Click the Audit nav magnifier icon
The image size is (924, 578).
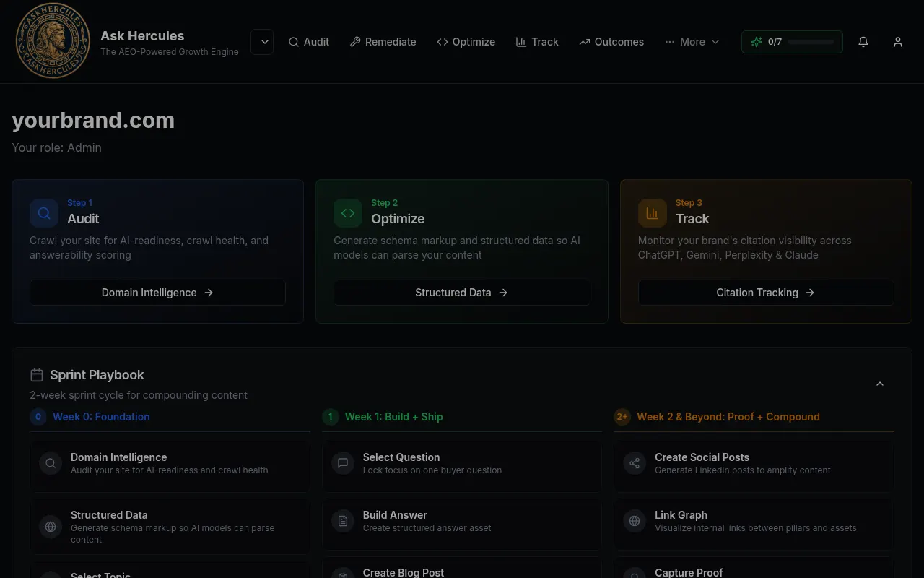coord(294,42)
